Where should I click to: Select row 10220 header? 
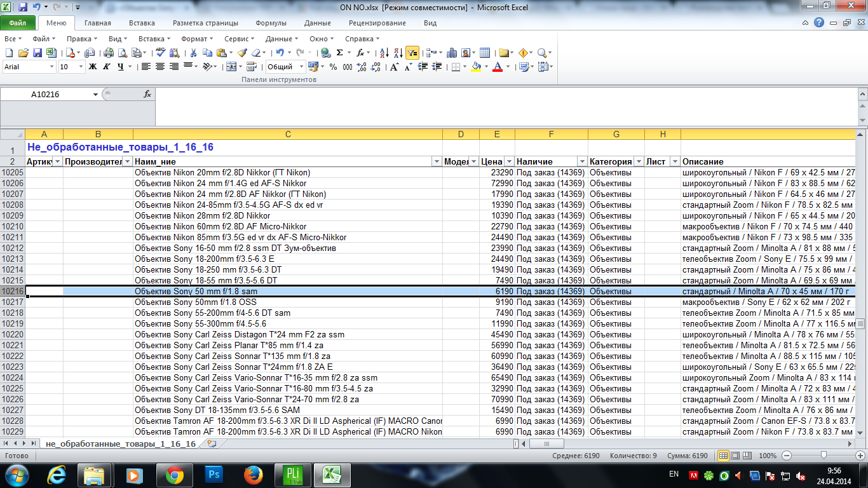[13, 334]
